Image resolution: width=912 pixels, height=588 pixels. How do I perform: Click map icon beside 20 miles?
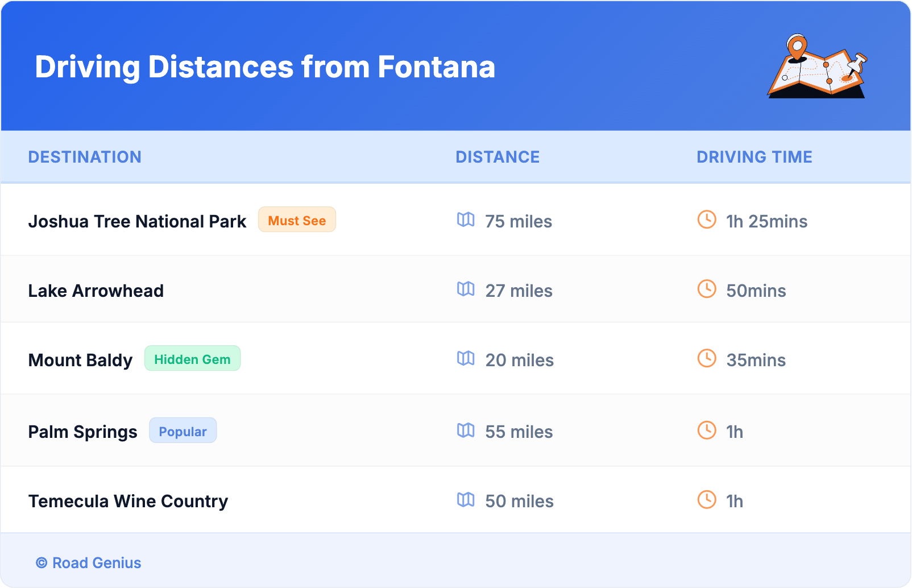click(466, 358)
